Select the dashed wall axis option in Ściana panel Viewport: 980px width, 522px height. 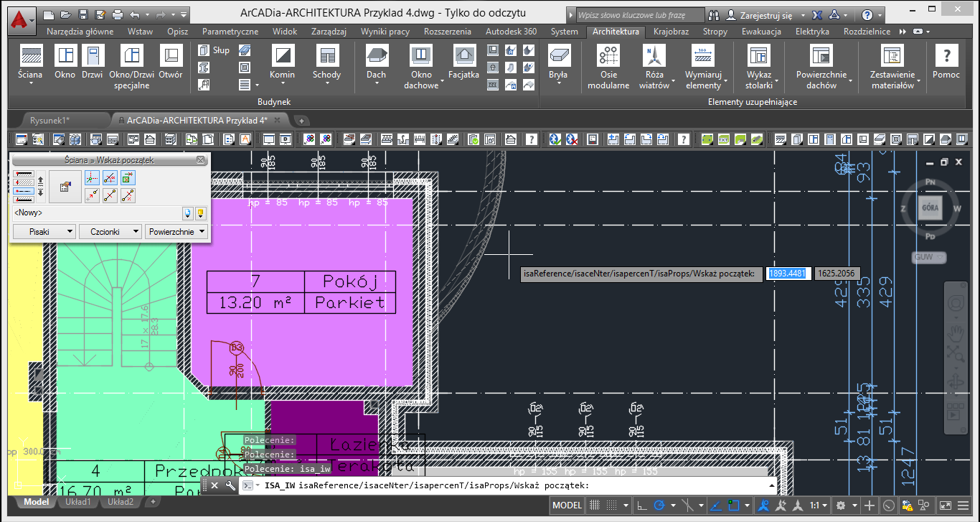click(24, 191)
